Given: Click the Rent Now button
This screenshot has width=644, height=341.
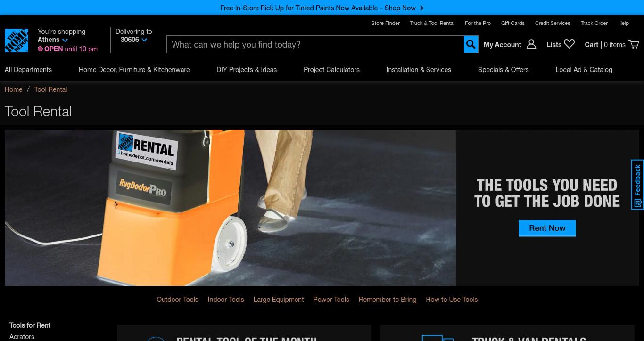Looking at the screenshot, I should pyautogui.click(x=547, y=228).
